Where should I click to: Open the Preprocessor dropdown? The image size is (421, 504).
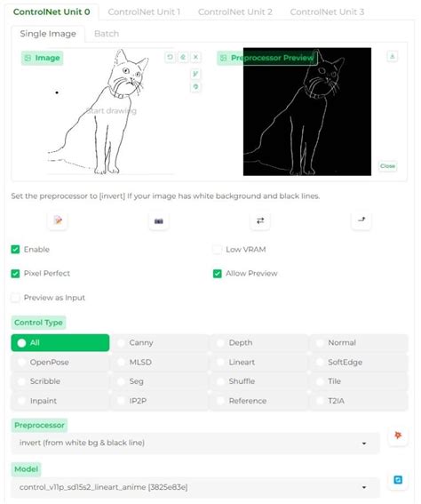click(x=195, y=443)
